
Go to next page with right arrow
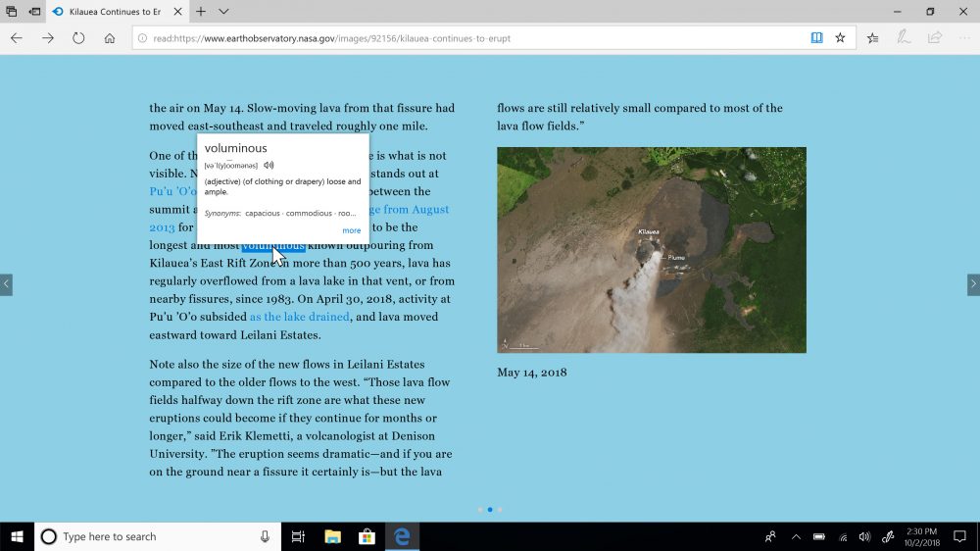click(972, 284)
